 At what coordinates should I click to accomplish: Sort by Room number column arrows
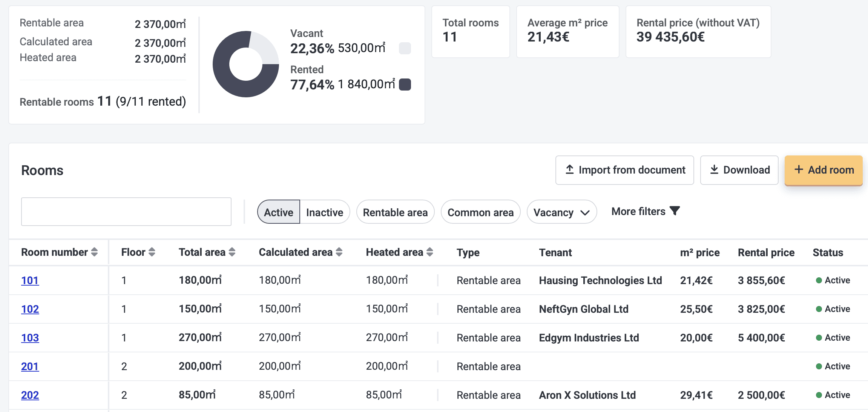click(94, 252)
